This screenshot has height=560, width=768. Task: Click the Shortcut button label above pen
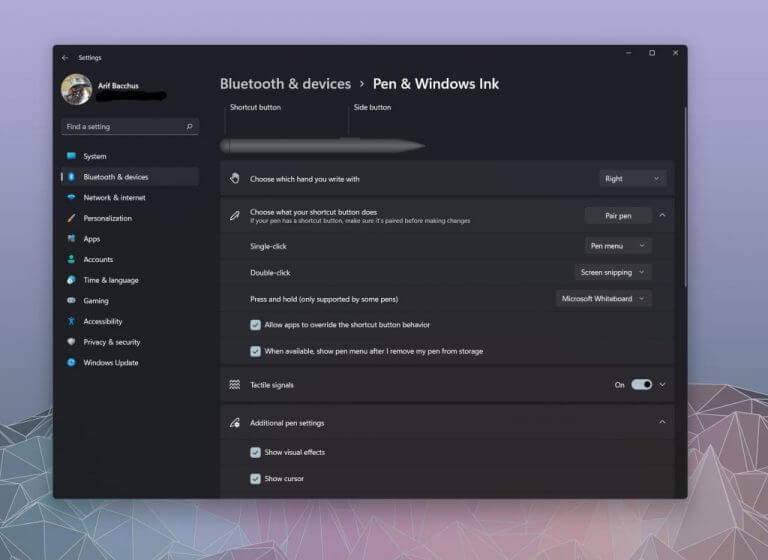click(x=255, y=107)
